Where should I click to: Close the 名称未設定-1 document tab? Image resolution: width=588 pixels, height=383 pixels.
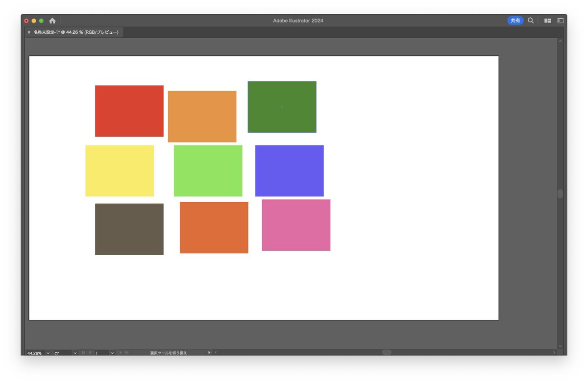tap(29, 32)
